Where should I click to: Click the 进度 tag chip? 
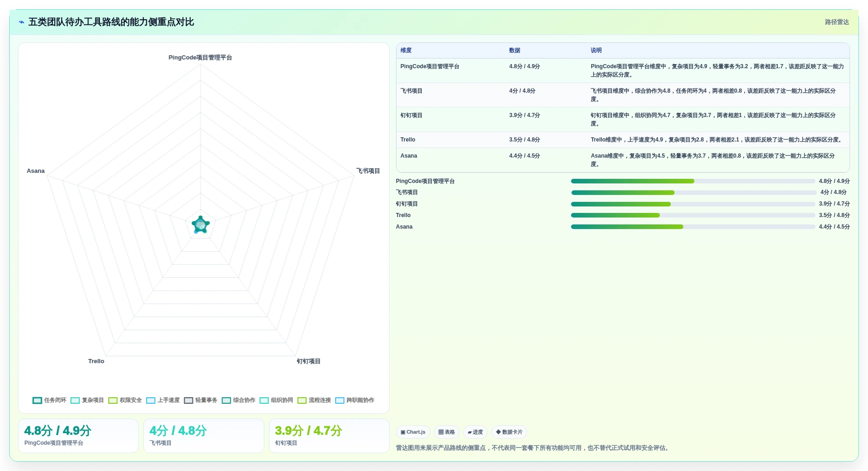[475, 432]
